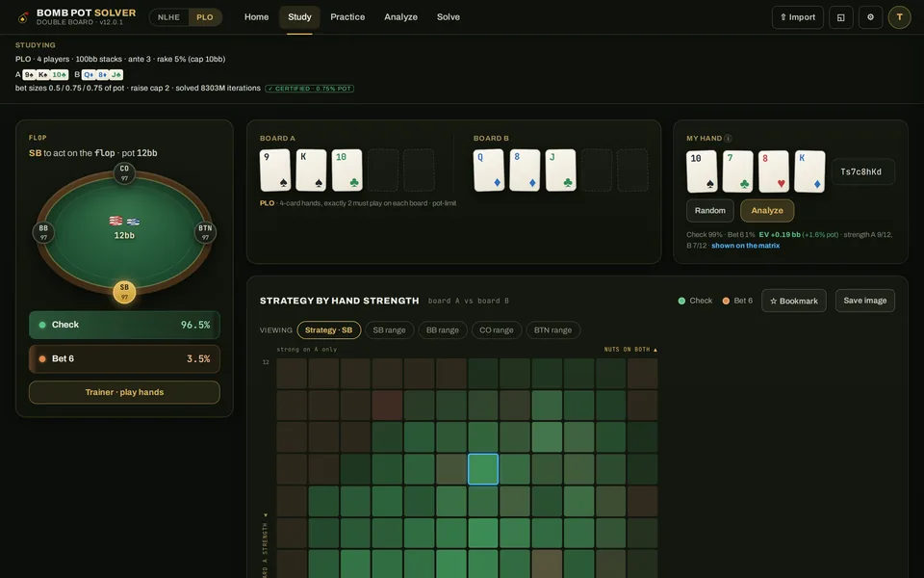Click the Save image button
The height and width of the screenshot is (578, 924).
click(865, 301)
